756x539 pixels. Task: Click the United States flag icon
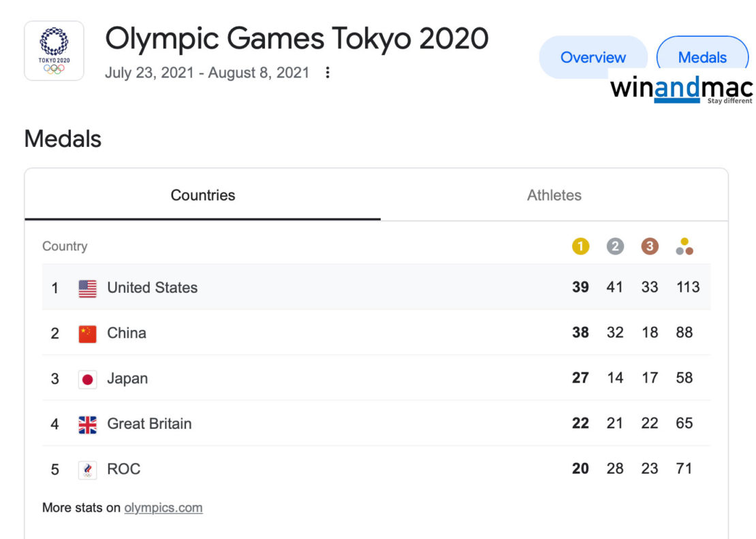click(87, 288)
